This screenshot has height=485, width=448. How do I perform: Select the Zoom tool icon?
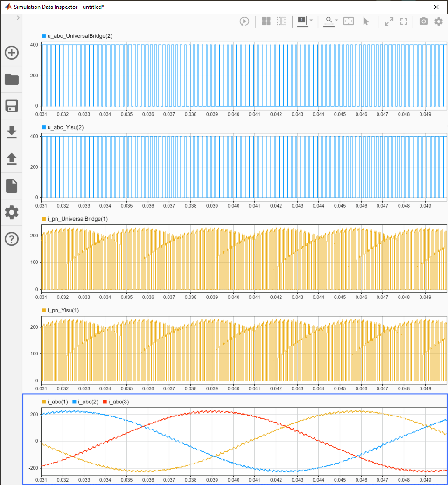(x=329, y=21)
